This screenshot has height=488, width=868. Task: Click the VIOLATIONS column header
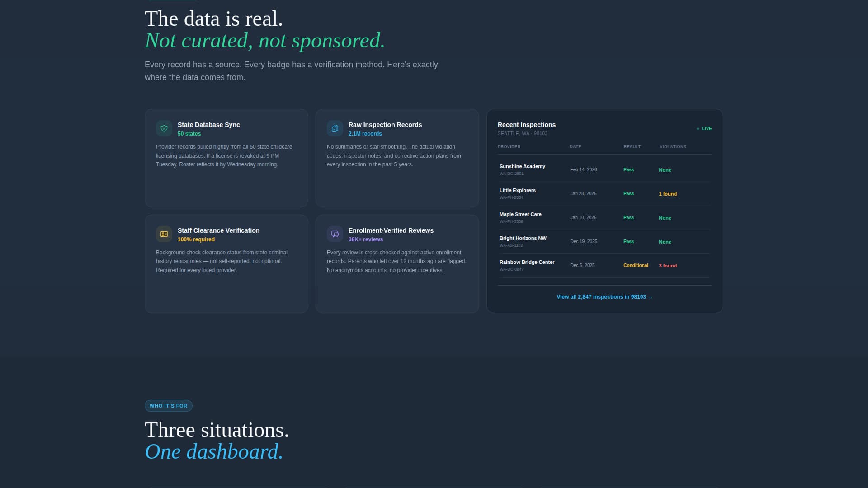tap(673, 147)
